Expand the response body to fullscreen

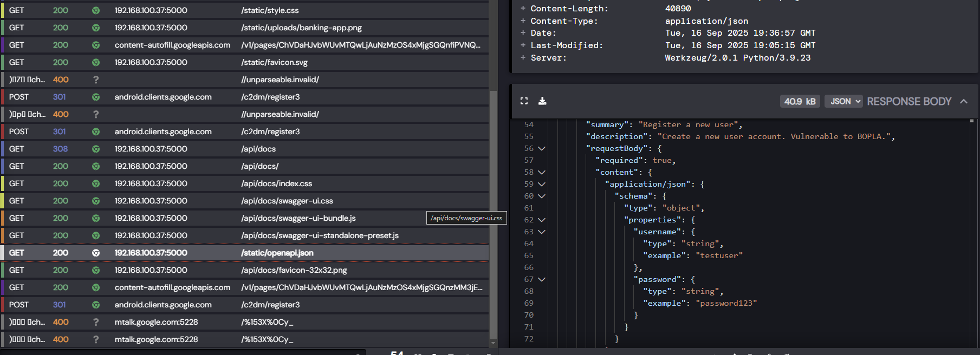(524, 101)
